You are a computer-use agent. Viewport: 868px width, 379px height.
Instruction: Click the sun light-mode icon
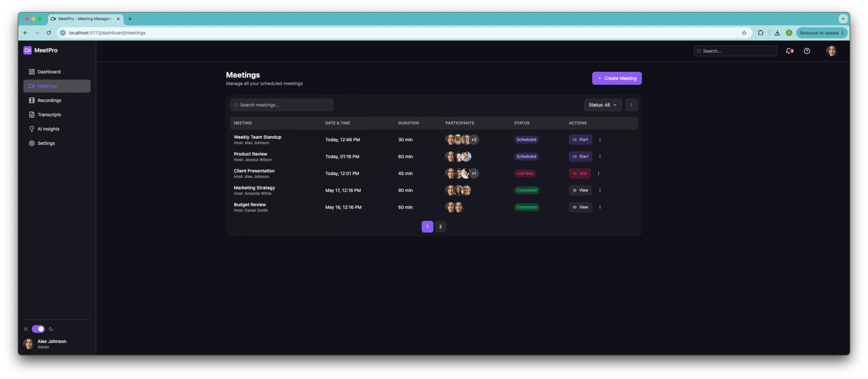26,329
